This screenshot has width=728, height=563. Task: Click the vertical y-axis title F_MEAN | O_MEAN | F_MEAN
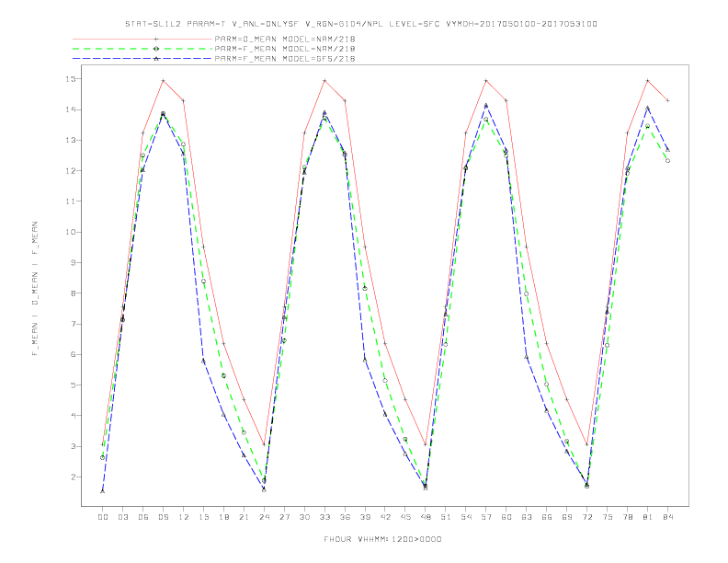35,289
